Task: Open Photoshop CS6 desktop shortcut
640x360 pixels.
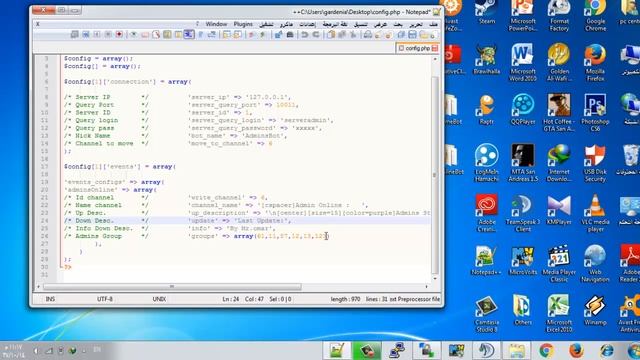Action: click(x=595, y=113)
